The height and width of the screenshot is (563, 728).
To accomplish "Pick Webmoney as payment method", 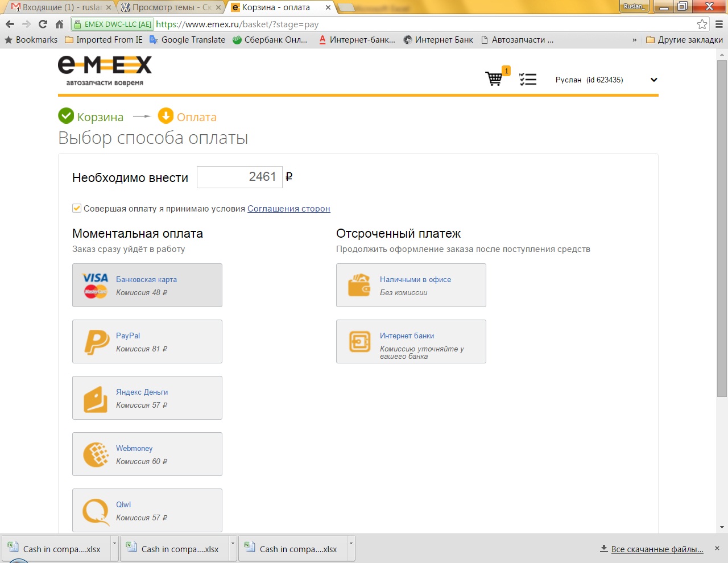I will pos(147,454).
